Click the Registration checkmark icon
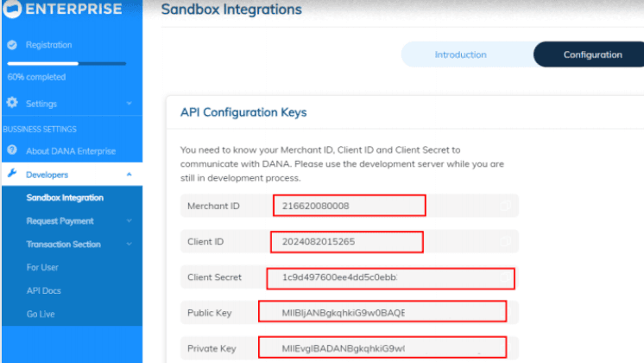Viewport: 644px width, 363px height. point(12,45)
